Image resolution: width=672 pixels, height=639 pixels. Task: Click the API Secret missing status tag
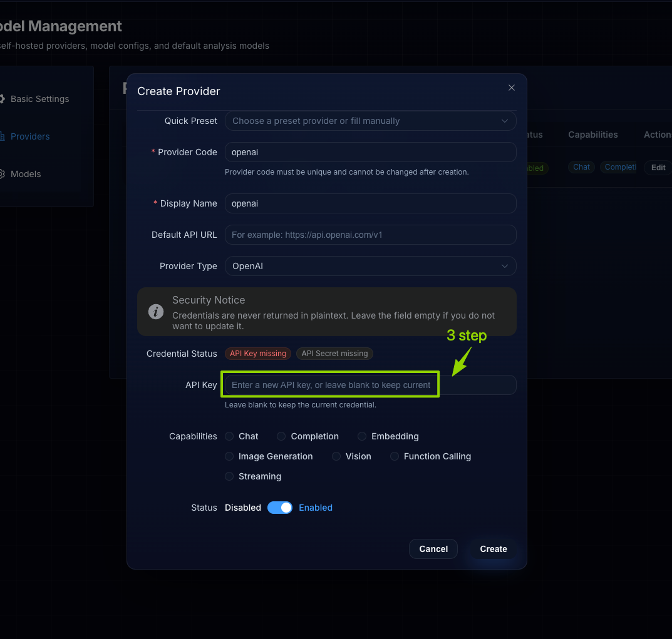(334, 354)
